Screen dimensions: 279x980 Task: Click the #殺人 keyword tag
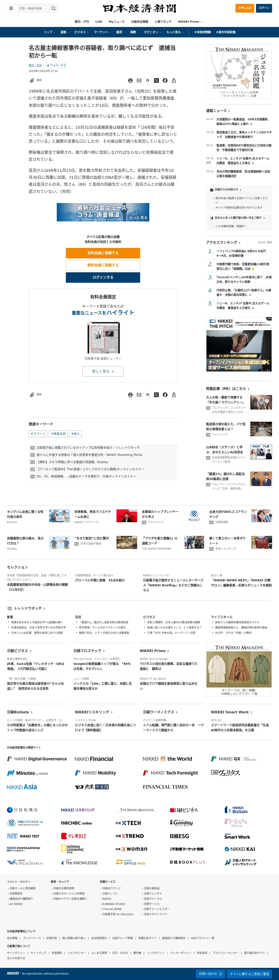(76, 434)
